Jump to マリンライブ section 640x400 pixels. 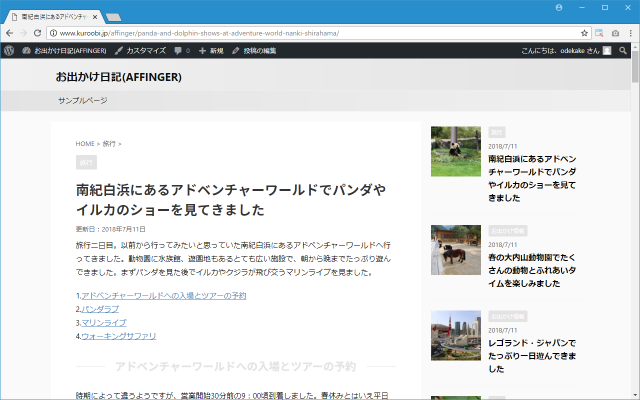tap(104, 322)
